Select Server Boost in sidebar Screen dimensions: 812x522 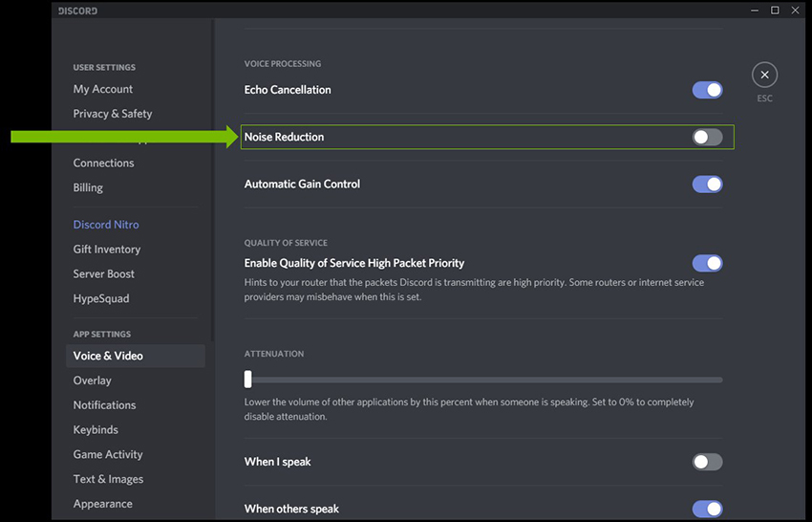(x=104, y=274)
